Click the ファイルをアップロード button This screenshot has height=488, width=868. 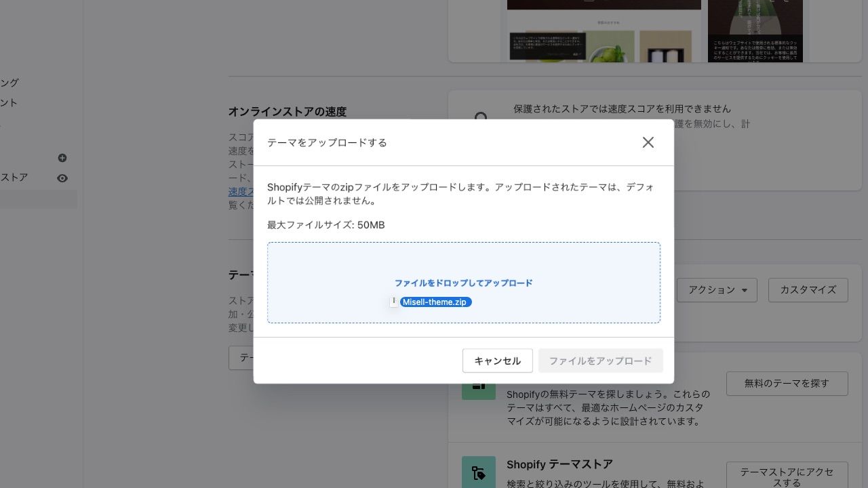pos(600,361)
